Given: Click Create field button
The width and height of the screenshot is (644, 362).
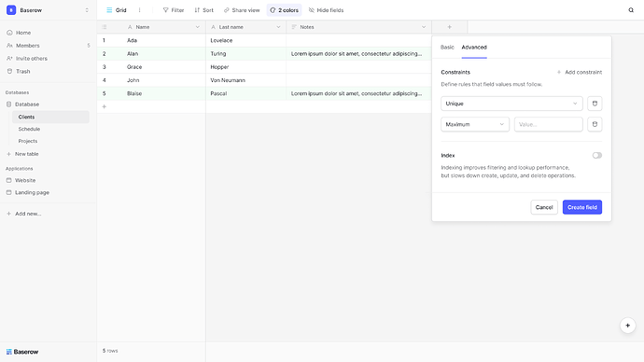Looking at the screenshot, I should tap(582, 207).
